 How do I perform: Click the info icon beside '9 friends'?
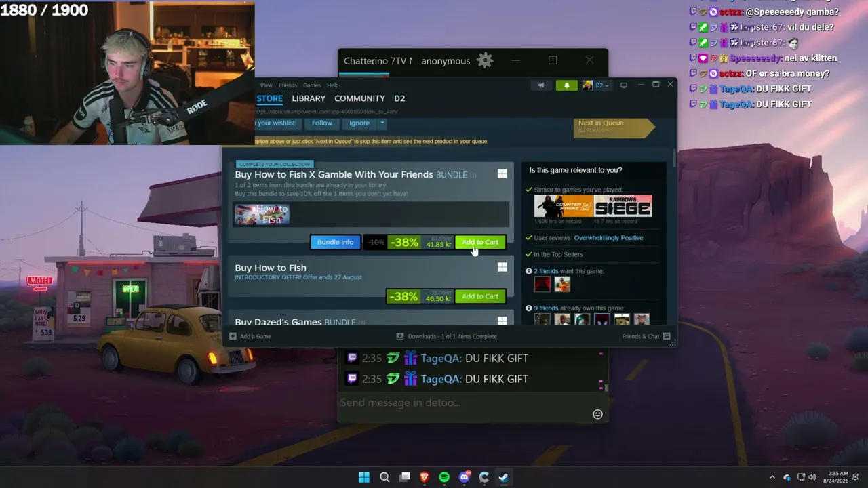[529, 308]
